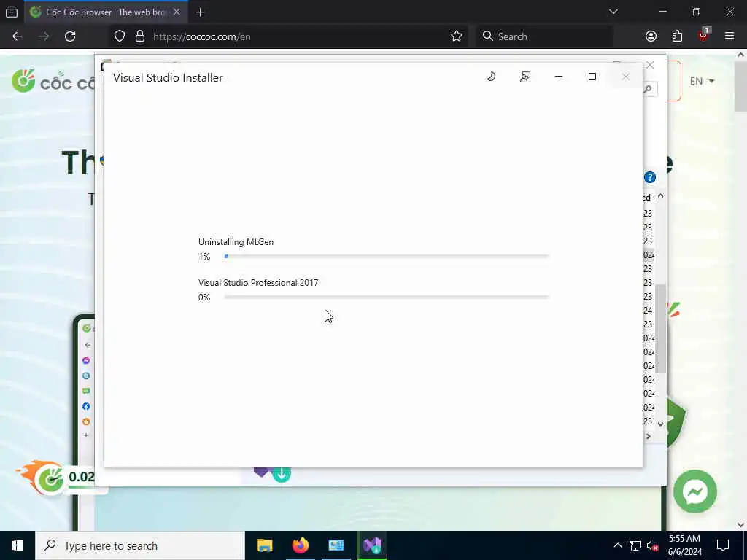Viewport: 747px width, 560px height.
Task: Open Visual Studio Installer taskbar icon
Action: (372, 545)
